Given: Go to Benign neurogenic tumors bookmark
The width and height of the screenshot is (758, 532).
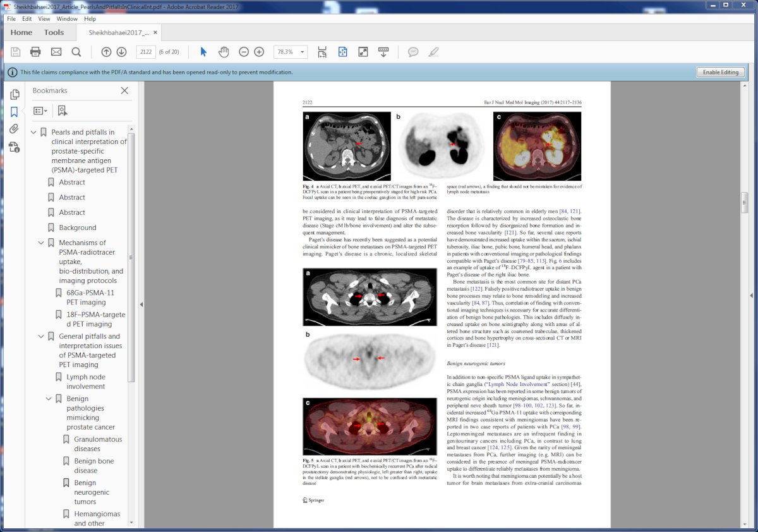Looking at the screenshot, I should click(92, 492).
